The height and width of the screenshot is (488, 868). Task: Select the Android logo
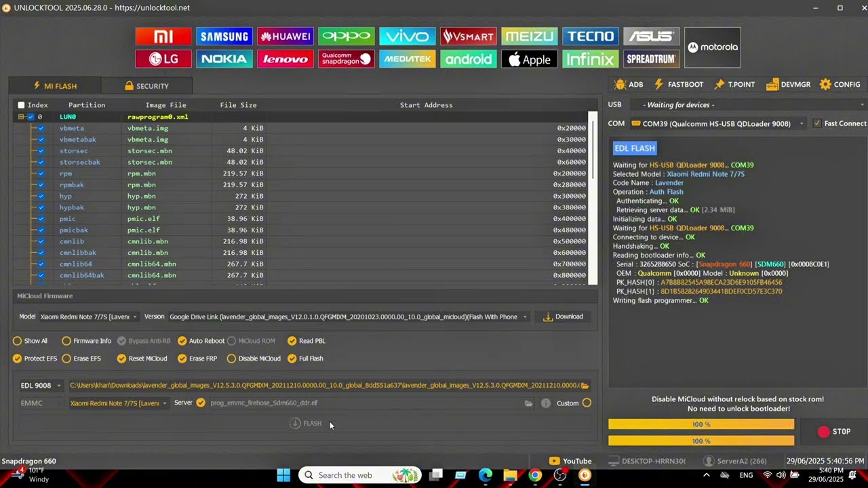(x=469, y=59)
